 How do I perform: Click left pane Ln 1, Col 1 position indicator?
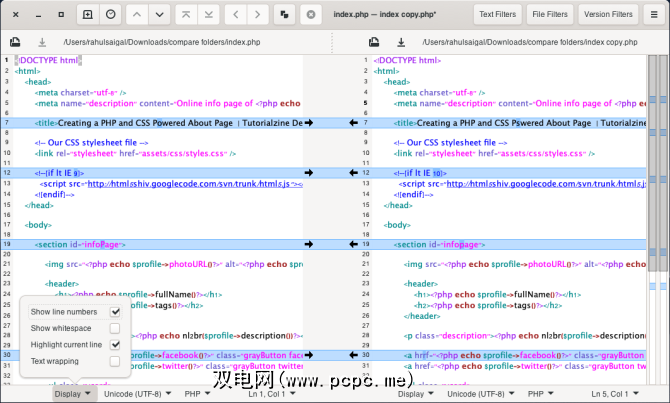270,395
